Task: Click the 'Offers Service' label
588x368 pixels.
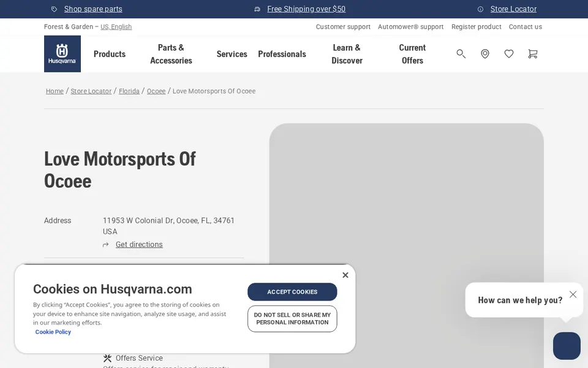Action: coord(139,358)
